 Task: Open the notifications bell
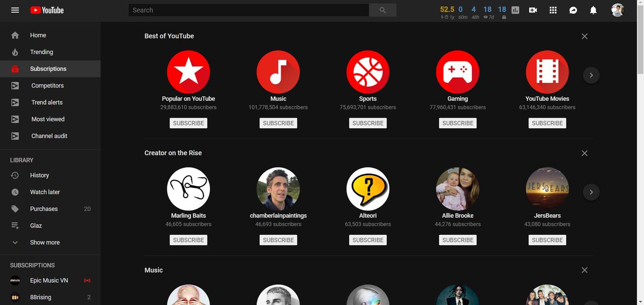pyautogui.click(x=593, y=10)
